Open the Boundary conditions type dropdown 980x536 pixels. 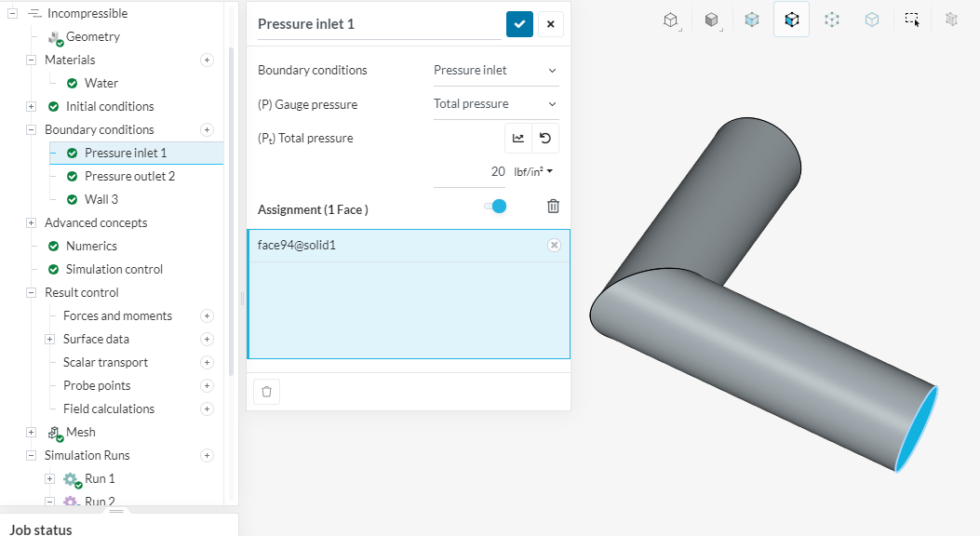494,71
